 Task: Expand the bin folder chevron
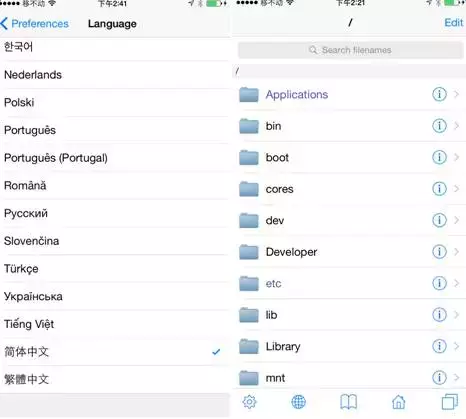(x=456, y=126)
